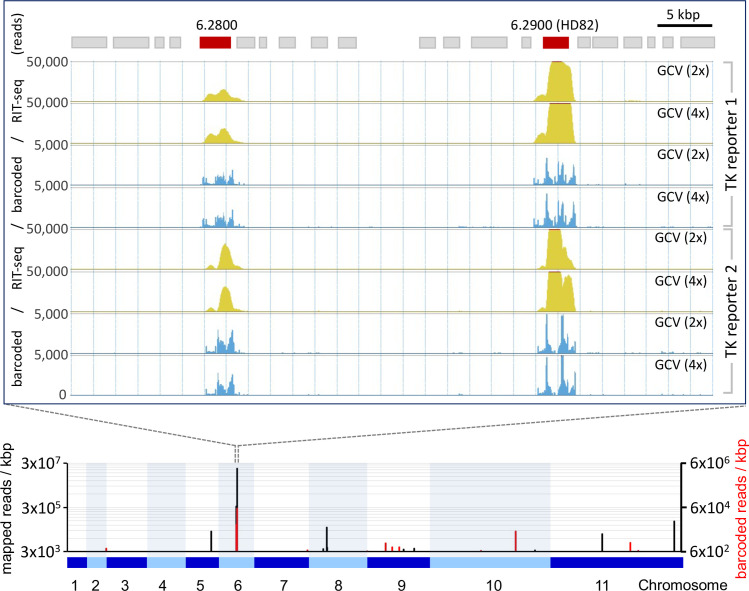Viewport: 749px width, 591px height.
Task: Click the top yellow GCV (2x) HD82 peak
Action: (x=555, y=81)
